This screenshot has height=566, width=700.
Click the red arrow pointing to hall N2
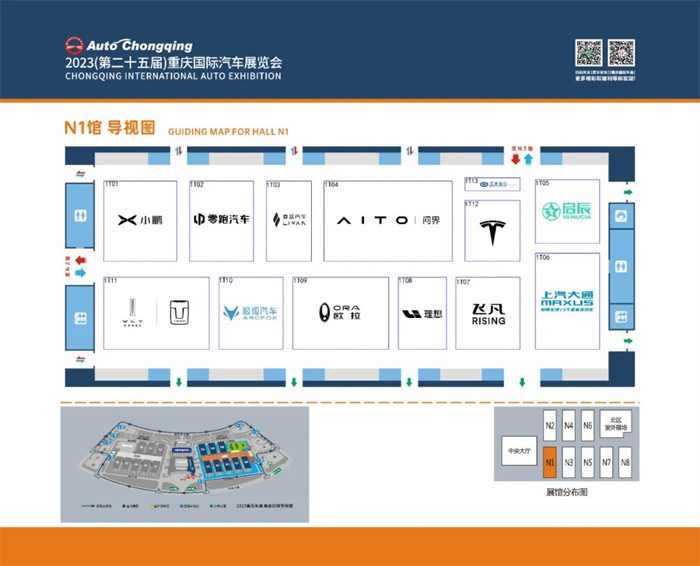tap(81, 260)
